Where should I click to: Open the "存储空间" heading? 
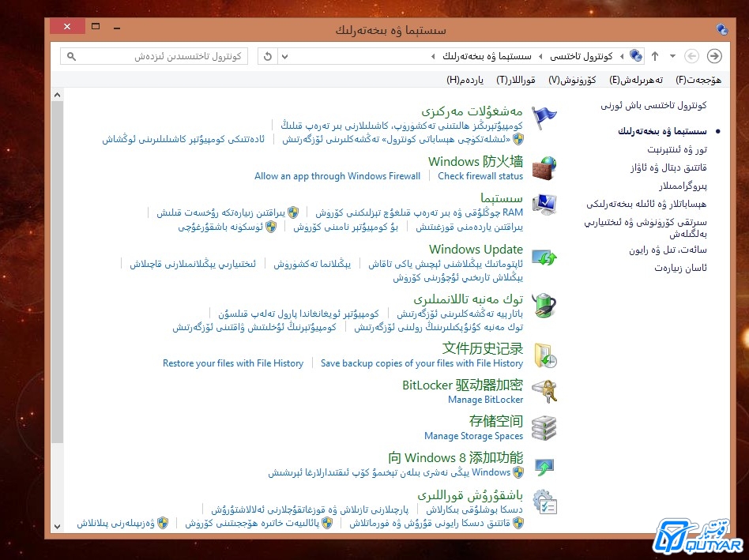click(x=496, y=421)
